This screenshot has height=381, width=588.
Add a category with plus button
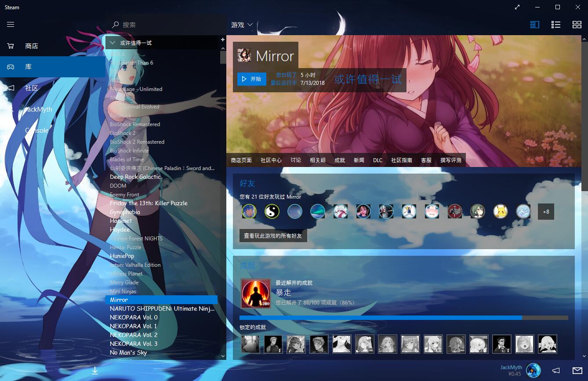click(x=223, y=40)
